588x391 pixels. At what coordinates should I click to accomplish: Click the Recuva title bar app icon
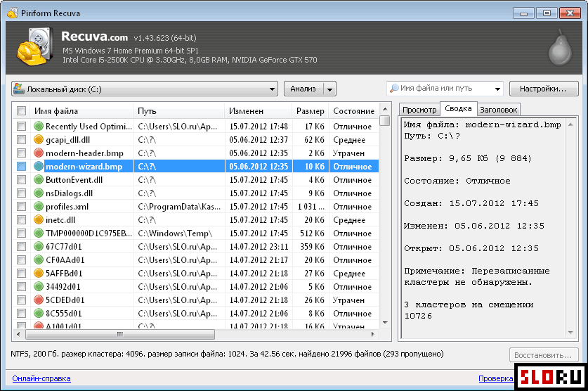(x=13, y=13)
